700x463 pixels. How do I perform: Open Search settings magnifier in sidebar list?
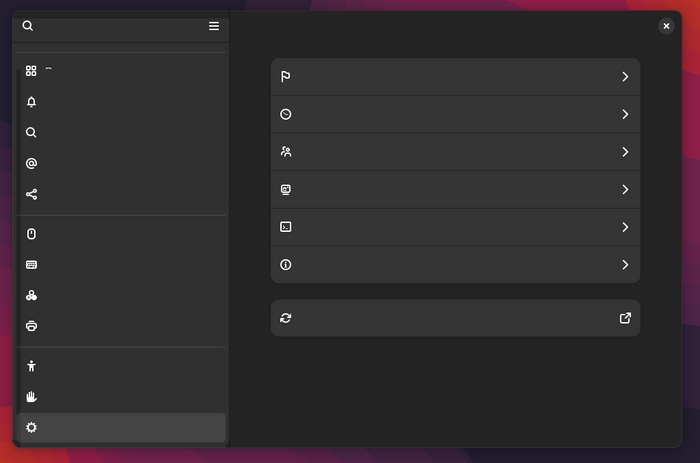(31, 133)
